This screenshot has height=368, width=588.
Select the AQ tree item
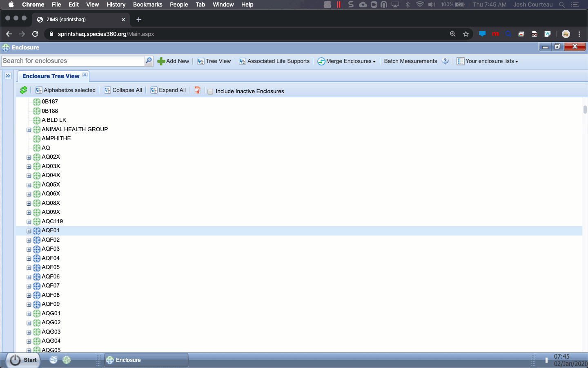[x=46, y=148]
